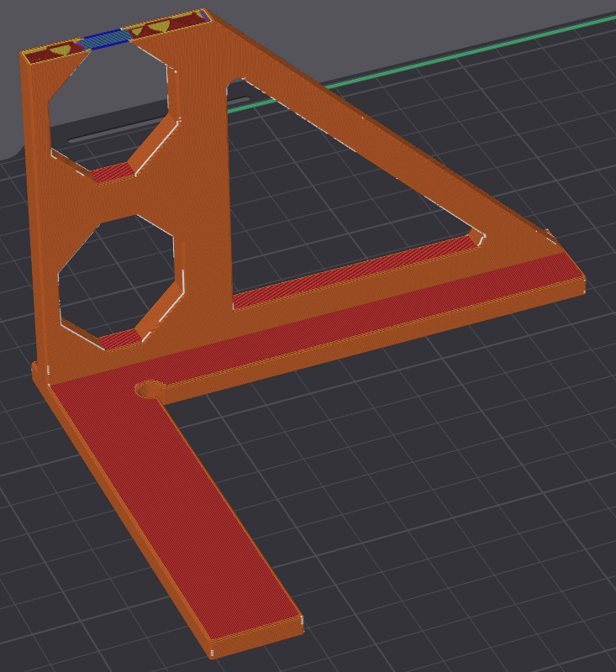Screen dimensions: 616x672
Task: Click the blue bridge infill at top
Action: click(x=105, y=39)
